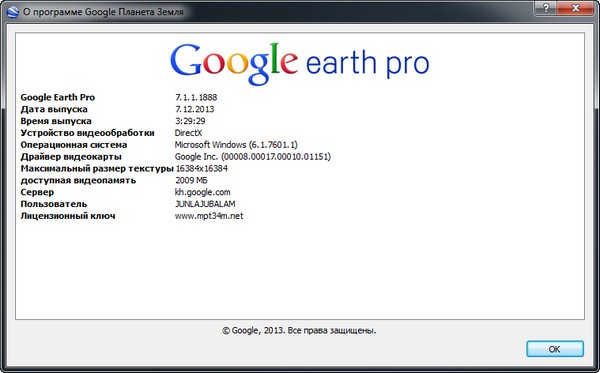Click the Дата выпуска label
Image resolution: width=600 pixels, height=373 pixels.
point(54,109)
